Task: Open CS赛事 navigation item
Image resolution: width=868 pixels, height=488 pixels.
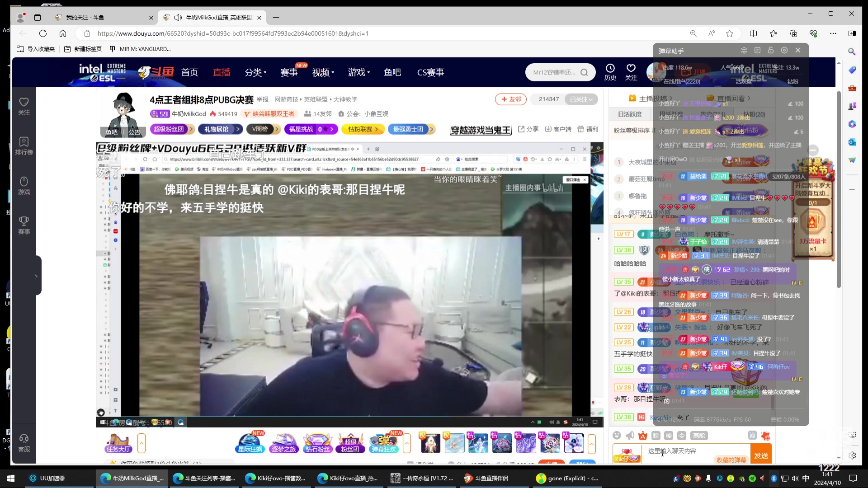Action: pos(430,72)
